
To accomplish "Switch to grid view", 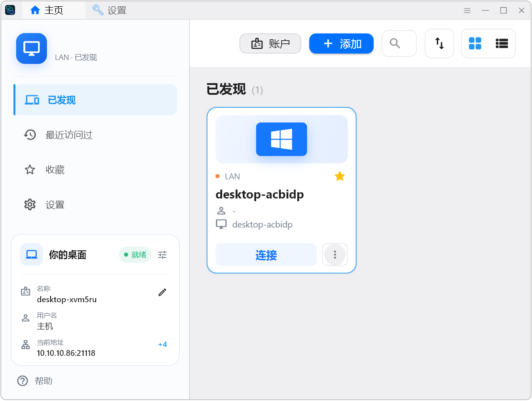I will coord(475,43).
